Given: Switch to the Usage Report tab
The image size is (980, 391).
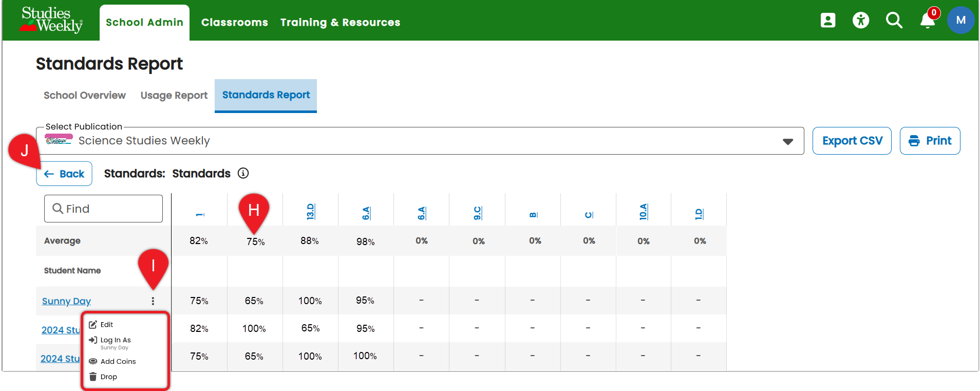Looking at the screenshot, I should click(x=174, y=95).
